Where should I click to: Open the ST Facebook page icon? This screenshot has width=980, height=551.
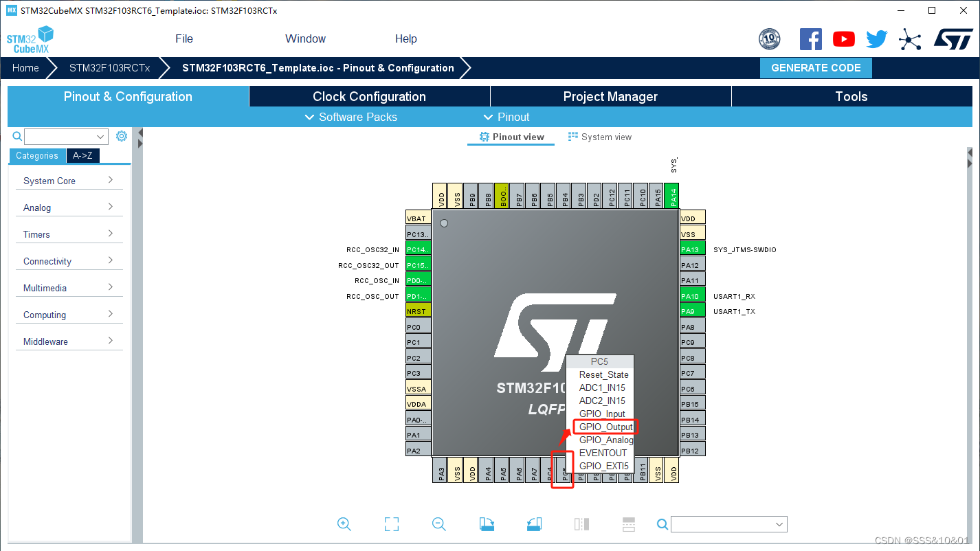tap(811, 39)
